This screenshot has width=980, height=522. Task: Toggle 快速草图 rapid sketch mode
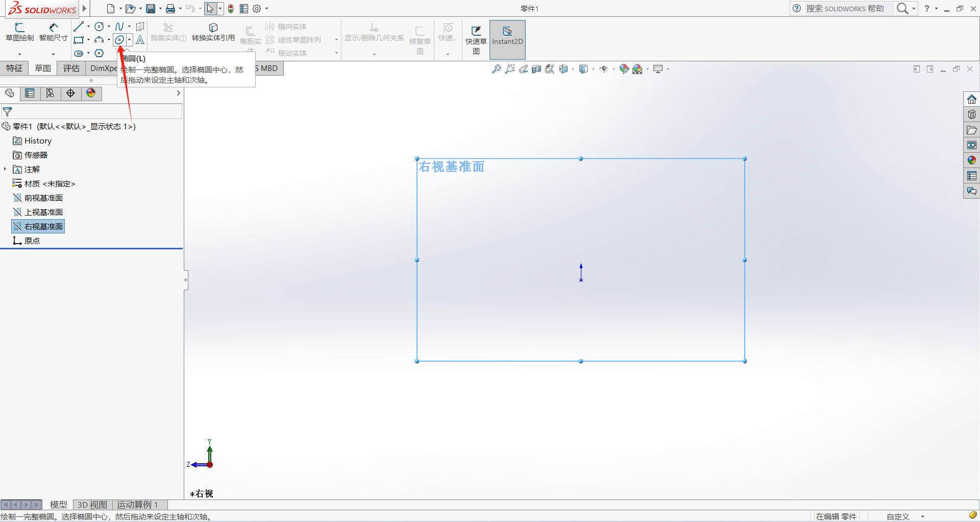476,40
